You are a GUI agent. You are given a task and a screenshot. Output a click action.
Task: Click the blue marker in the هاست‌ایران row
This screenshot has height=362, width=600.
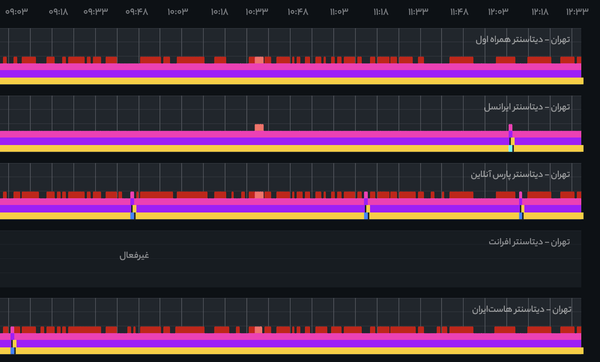[x=13, y=351]
